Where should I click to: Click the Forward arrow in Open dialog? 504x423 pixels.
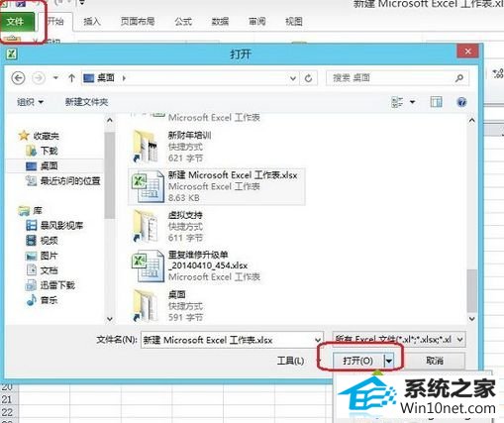[x=39, y=78]
